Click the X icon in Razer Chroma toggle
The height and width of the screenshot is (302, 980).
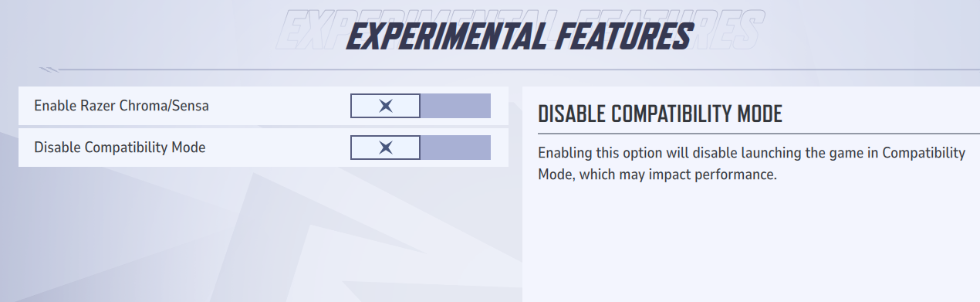click(x=386, y=106)
